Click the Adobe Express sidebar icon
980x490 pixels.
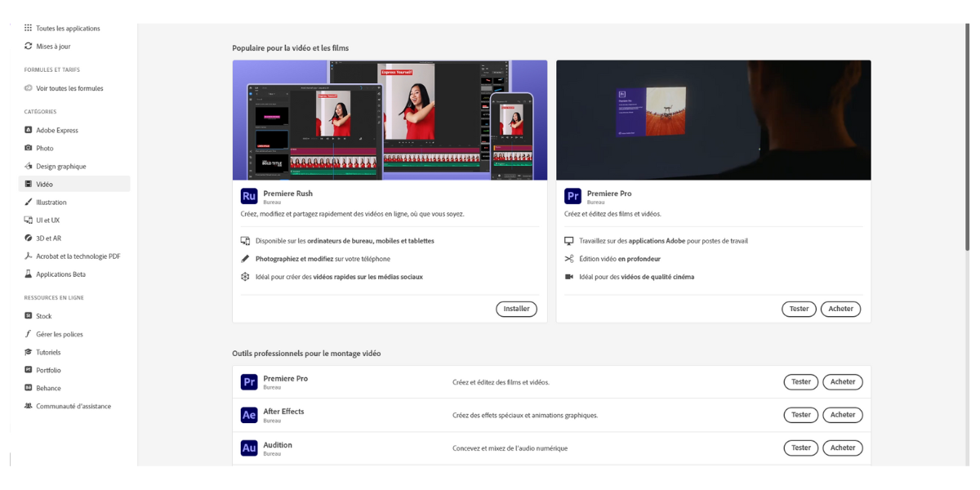click(x=29, y=130)
